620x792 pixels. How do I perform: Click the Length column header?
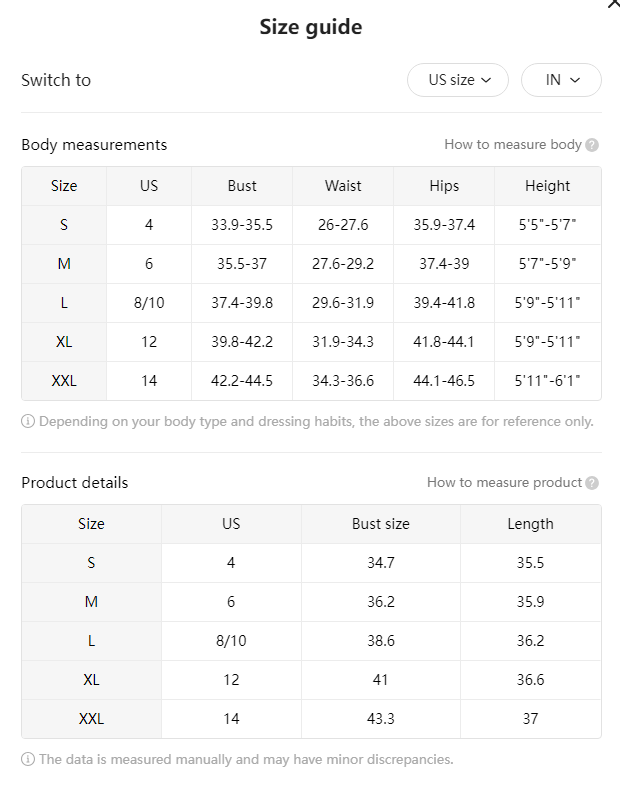[531, 524]
